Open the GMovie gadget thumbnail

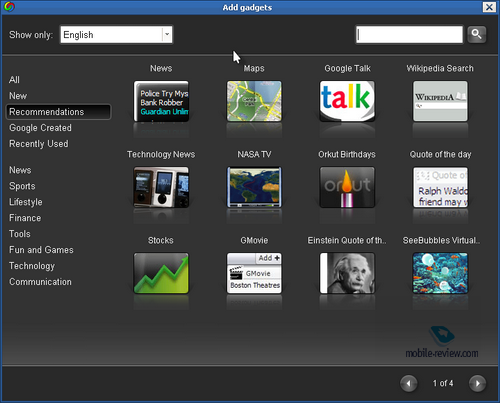point(254,273)
